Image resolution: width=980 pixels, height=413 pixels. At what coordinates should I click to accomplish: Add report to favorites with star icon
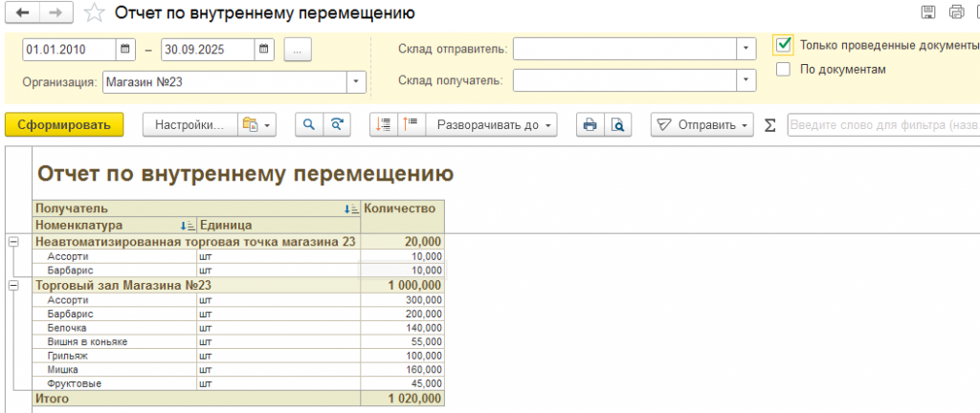[94, 12]
